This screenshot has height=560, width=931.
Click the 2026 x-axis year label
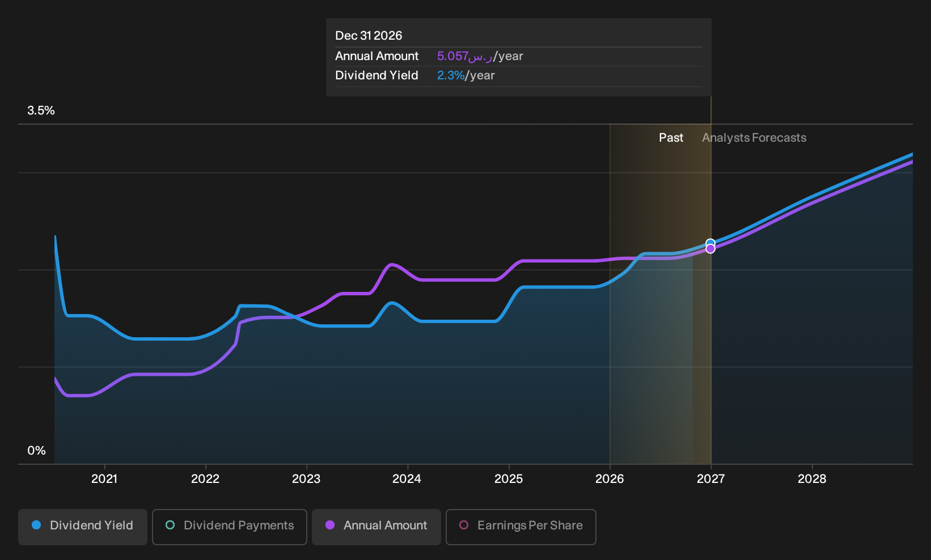coord(610,479)
